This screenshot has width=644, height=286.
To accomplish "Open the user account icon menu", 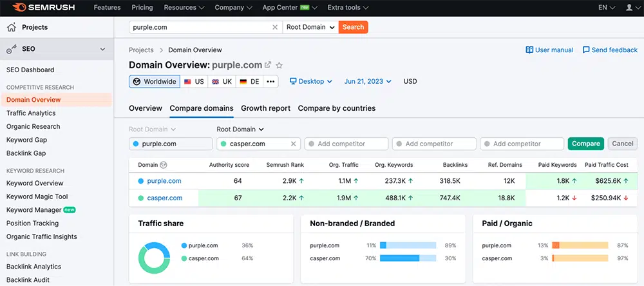I will pos(632,7).
